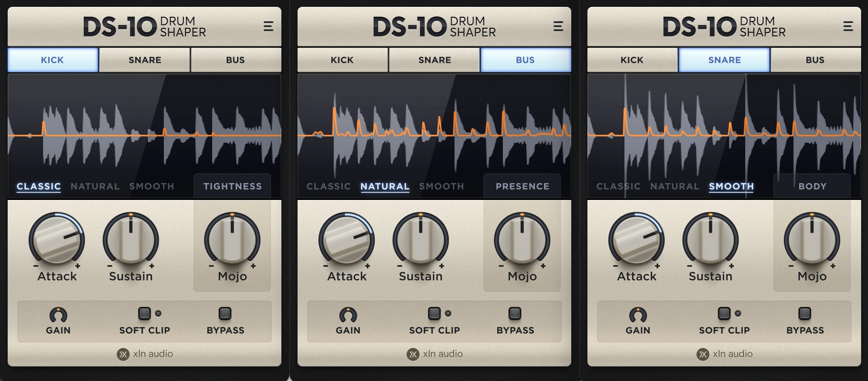Choose NATURAL mode in the right plugin

(x=675, y=187)
